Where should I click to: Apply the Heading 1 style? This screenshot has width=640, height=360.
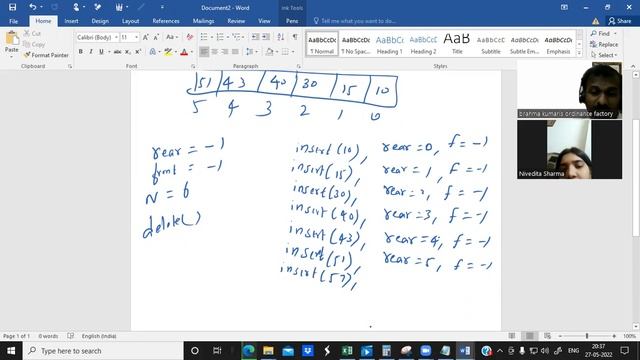(x=389, y=44)
